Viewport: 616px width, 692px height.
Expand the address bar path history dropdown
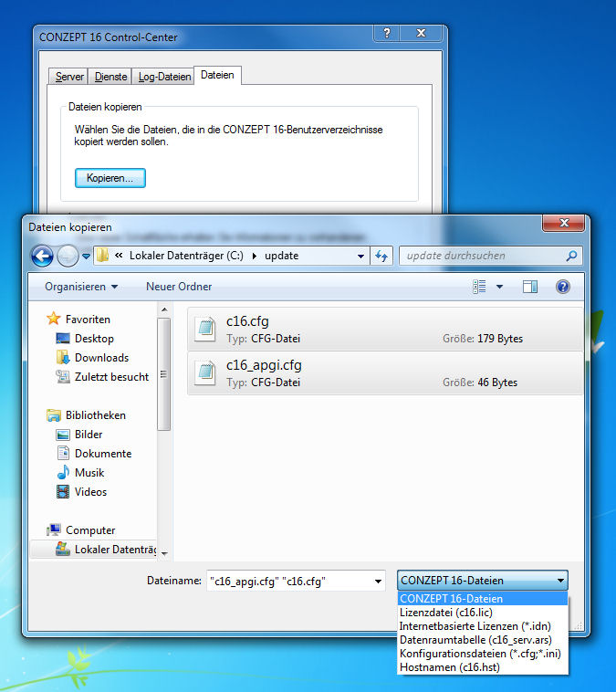[x=360, y=257]
